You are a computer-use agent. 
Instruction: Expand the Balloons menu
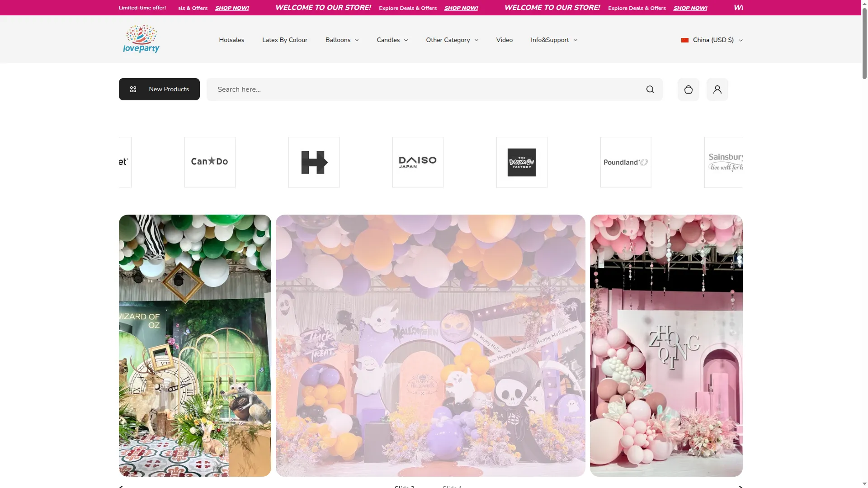click(342, 40)
